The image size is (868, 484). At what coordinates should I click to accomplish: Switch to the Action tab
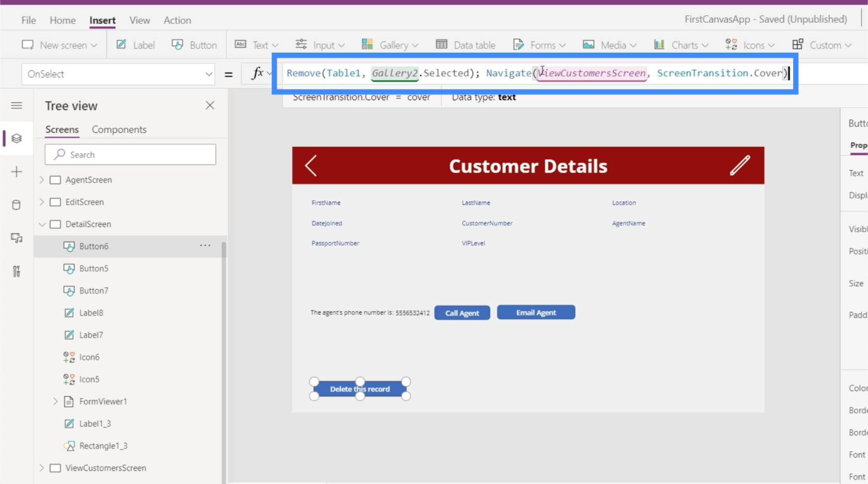177,20
